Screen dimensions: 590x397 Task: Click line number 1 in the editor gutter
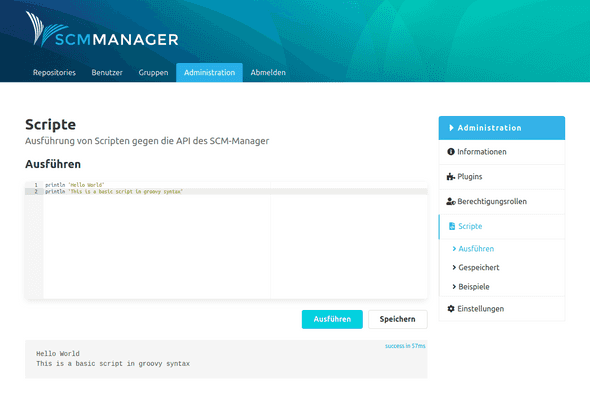36,185
